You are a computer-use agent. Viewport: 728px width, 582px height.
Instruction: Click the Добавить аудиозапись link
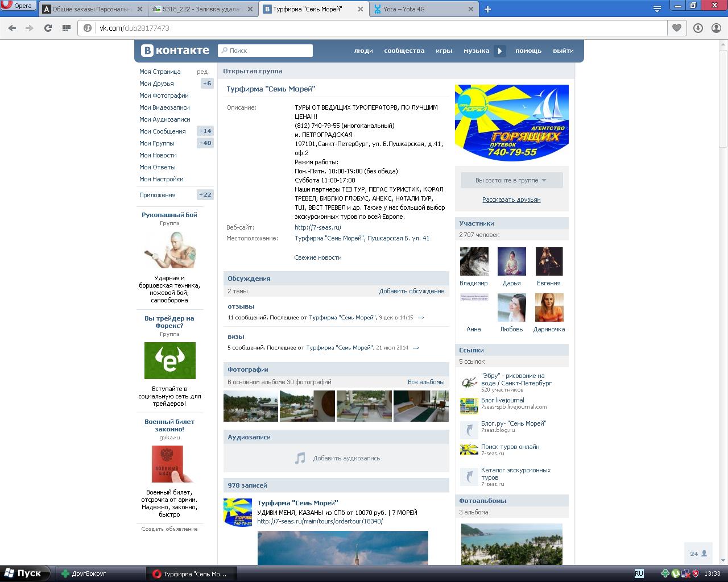point(346,458)
